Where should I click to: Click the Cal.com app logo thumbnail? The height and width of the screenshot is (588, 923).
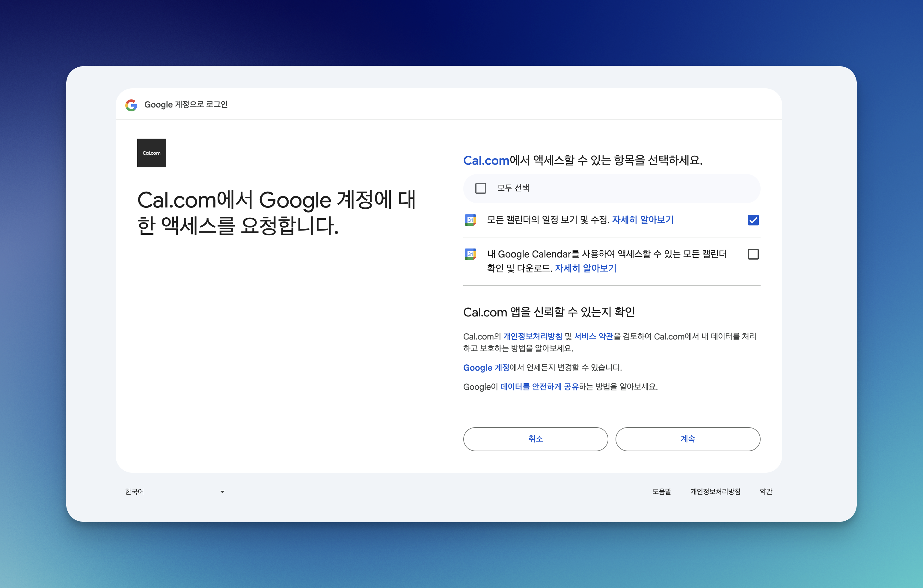tap(151, 153)
